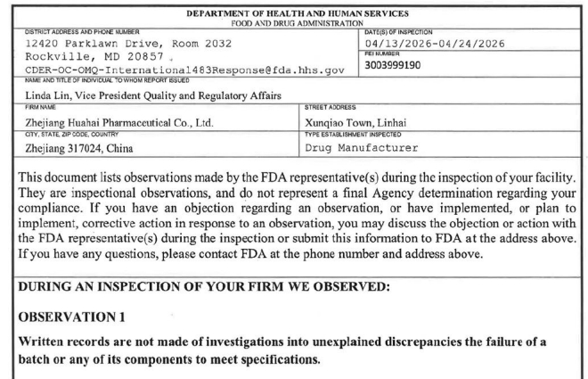Screen dimensions: 588x379
Task: Click the inspection dates 04/13/2026-04/24/2026
Action: [435, 44]
